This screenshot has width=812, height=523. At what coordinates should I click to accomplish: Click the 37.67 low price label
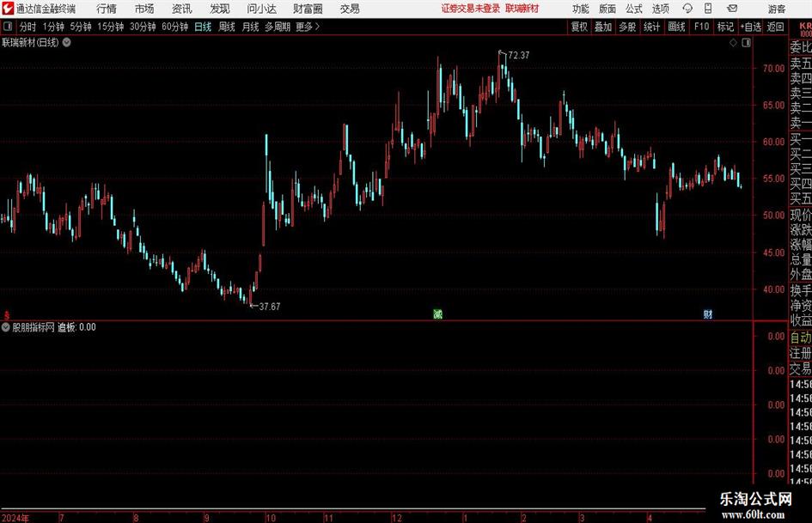point(270,307)
